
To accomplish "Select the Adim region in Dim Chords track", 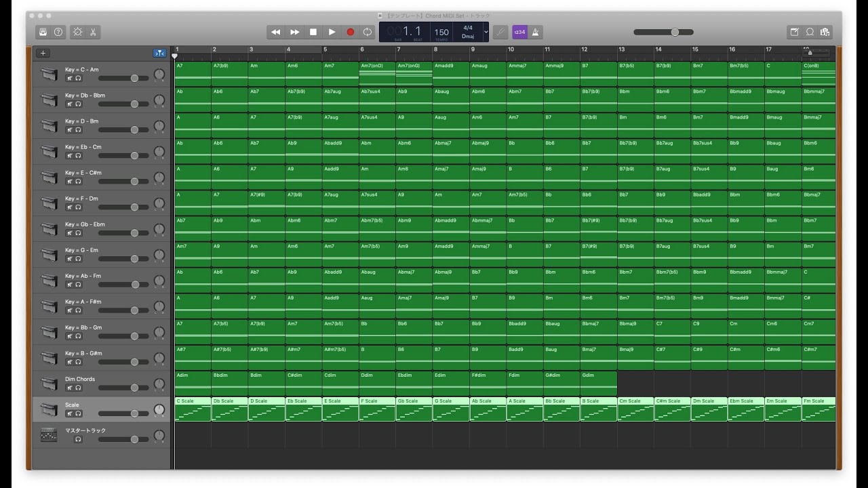I will click(x=193, y=383).
